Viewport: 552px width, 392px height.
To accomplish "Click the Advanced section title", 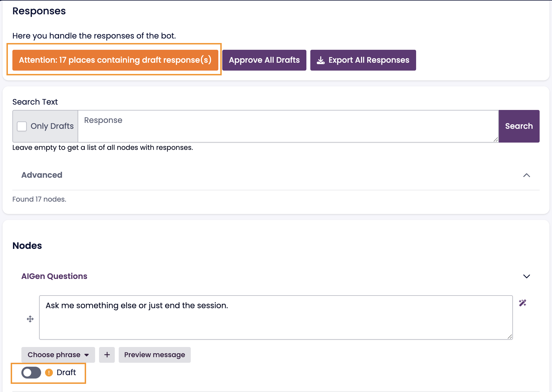I will click(x=42, y=175).
